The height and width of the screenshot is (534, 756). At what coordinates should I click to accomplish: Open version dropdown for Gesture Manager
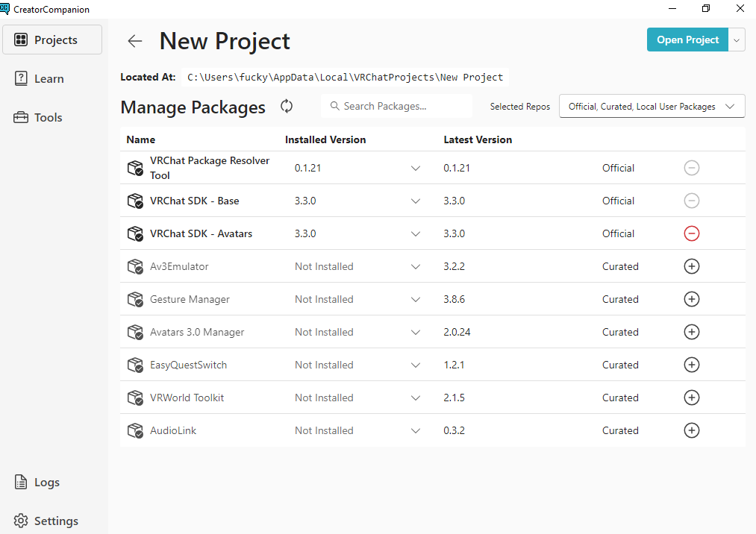415,299
